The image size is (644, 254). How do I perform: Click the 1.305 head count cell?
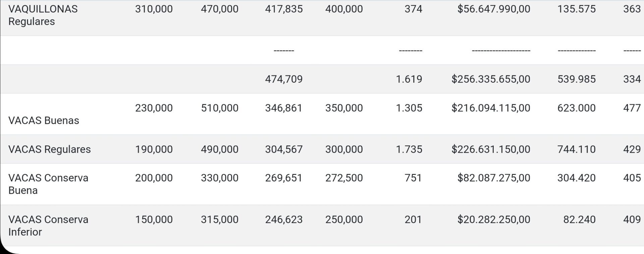pos(409,108)
